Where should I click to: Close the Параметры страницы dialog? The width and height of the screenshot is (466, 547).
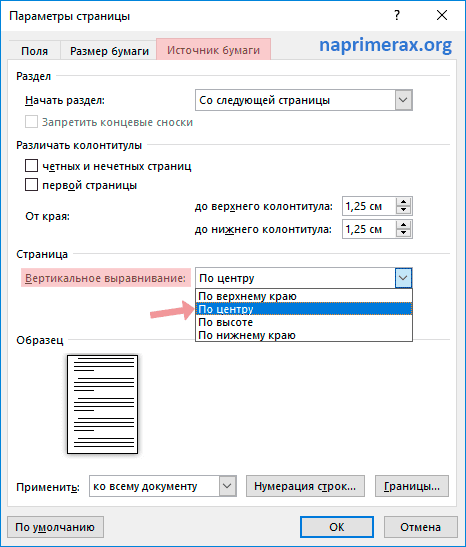click(442, 15)
